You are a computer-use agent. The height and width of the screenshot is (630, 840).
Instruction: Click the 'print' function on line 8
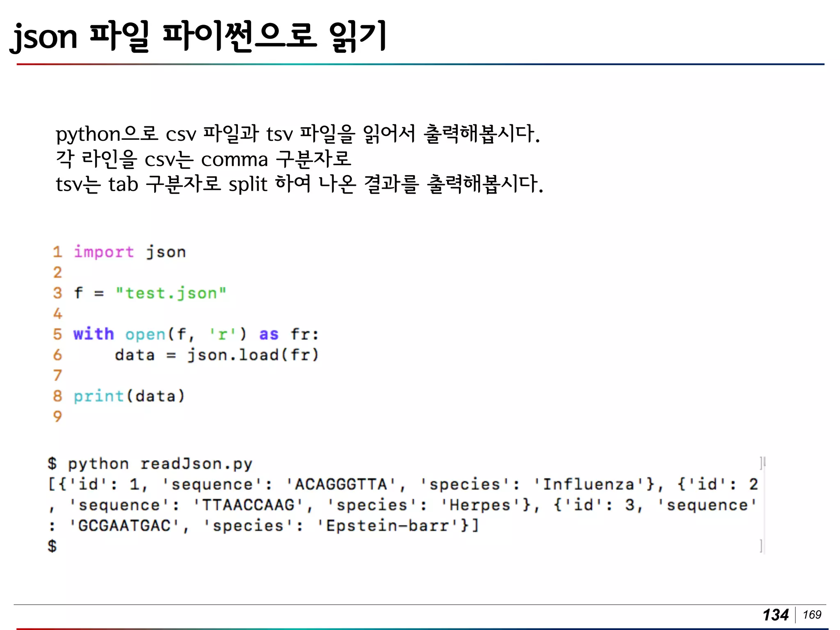point(98,396)
